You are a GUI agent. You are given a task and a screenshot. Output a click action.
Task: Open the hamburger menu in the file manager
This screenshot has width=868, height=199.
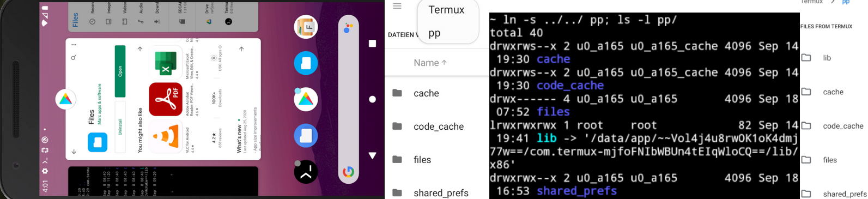tap(397, 6)
